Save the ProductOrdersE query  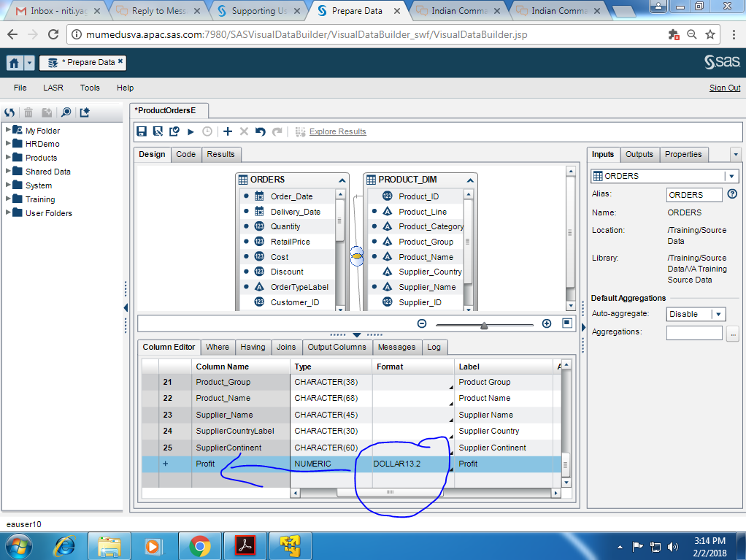[x=142, y=131]
